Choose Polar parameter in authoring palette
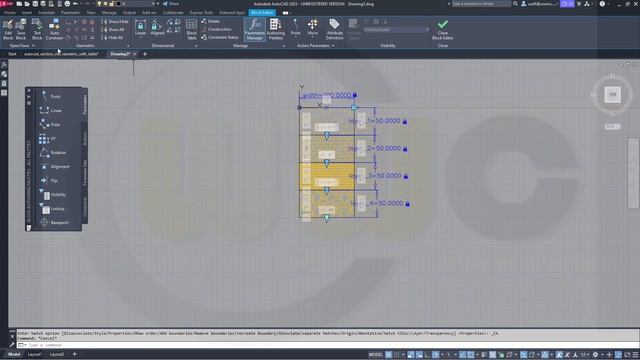Image resolution: width=640 pixels, height=360 pixels. (x=51, y=124)
